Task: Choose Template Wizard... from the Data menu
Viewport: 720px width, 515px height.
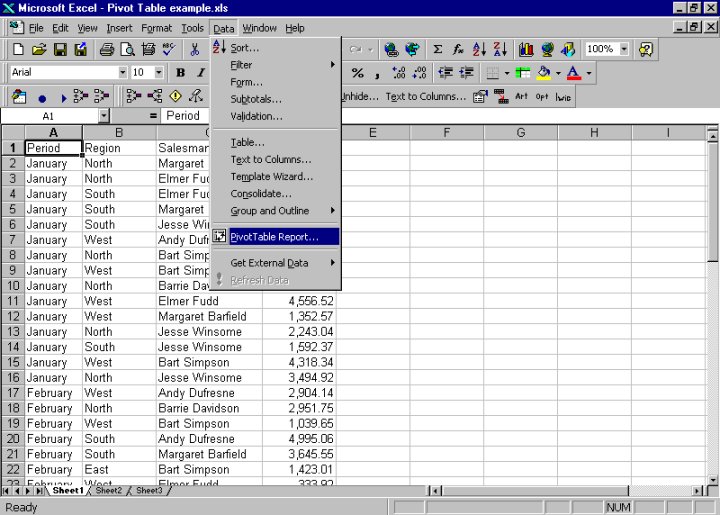Action: coord(276,177)
